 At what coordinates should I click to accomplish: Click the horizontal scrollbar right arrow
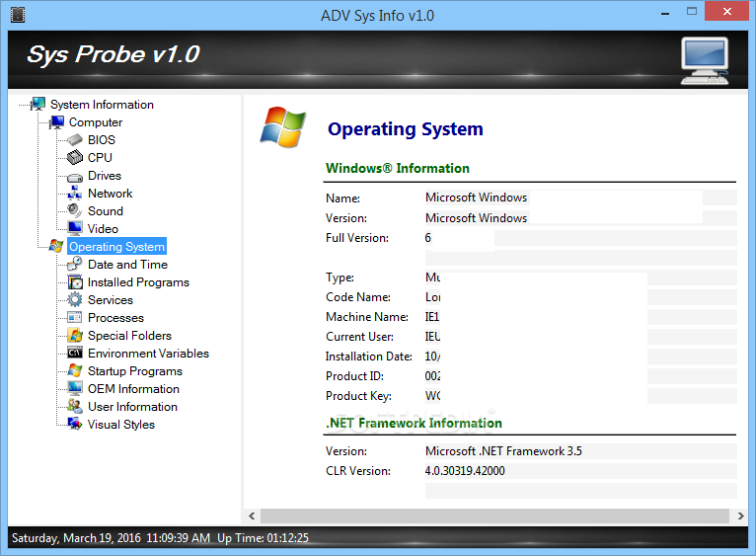click(741, 516)
